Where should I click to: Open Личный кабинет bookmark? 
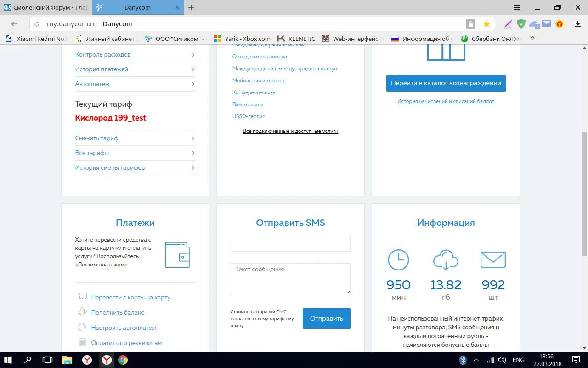(x=106, y=39)
